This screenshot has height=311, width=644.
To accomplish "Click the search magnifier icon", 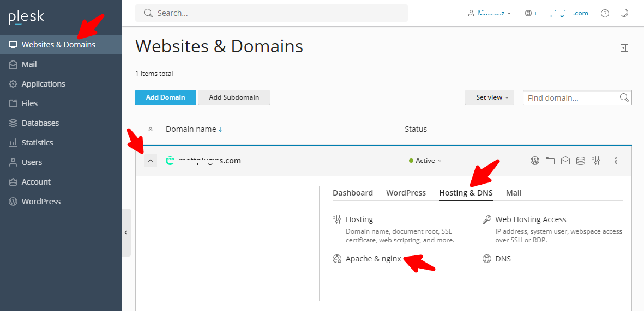I will (148, 13).
